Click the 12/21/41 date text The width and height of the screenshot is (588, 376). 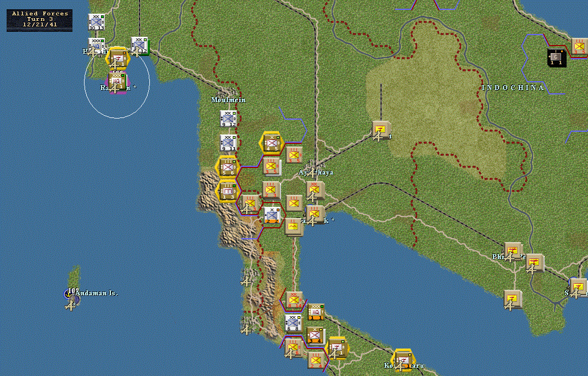(x=40, y=24)
